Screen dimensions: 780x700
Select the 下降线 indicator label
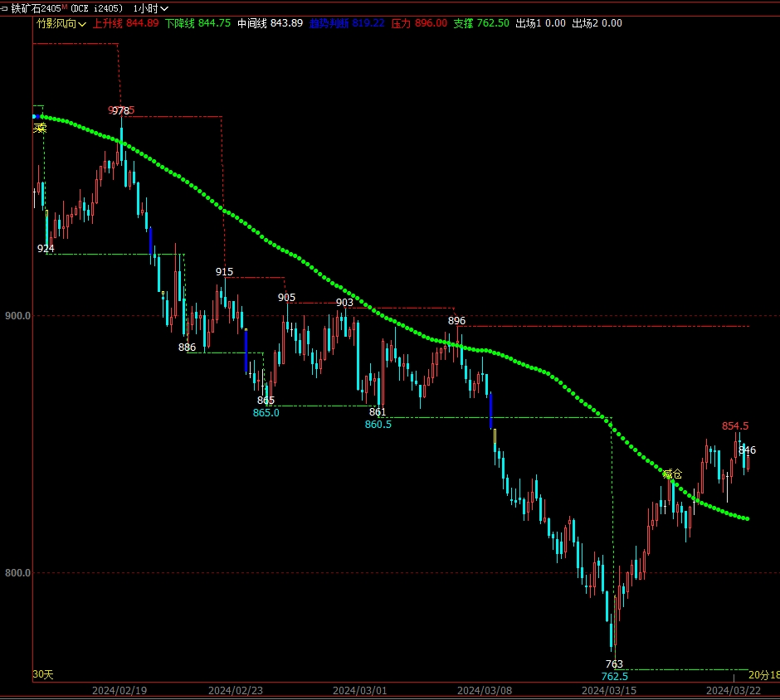[x=179, y=23]
